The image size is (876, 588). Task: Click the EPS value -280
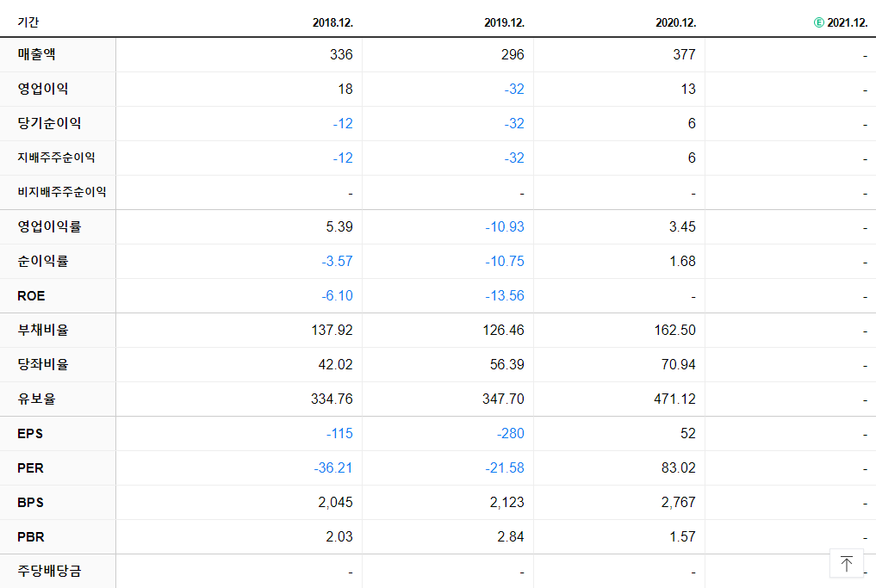510,434
